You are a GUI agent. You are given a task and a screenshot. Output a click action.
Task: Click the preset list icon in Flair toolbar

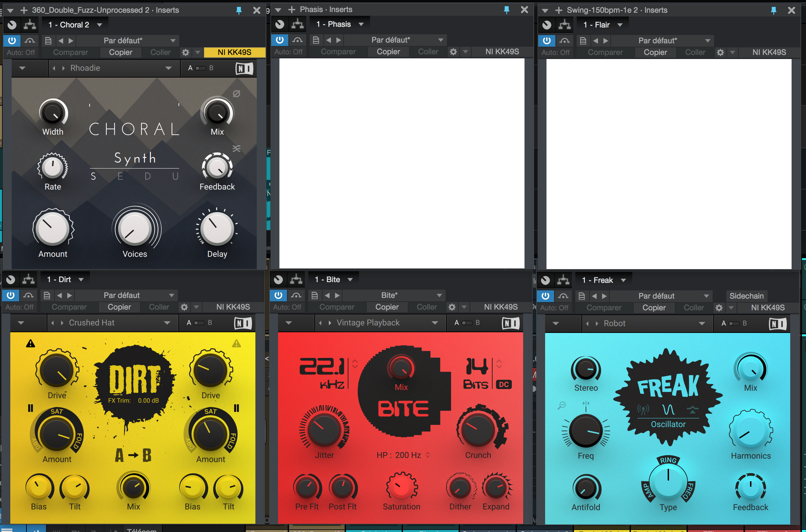(x=583, y=41)
